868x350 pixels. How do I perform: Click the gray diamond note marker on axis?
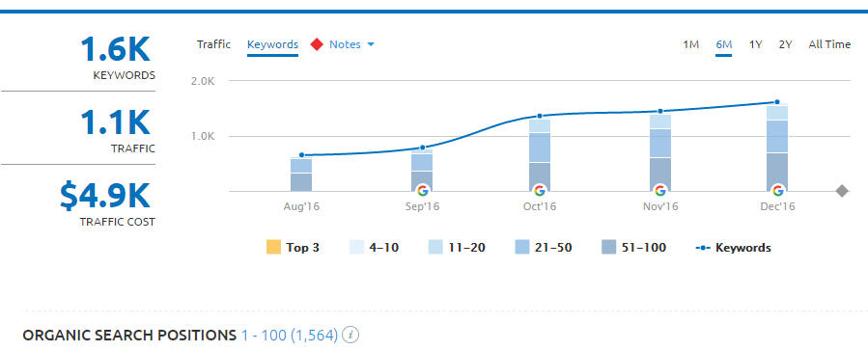pyautogui.click(x=842, y=191)
